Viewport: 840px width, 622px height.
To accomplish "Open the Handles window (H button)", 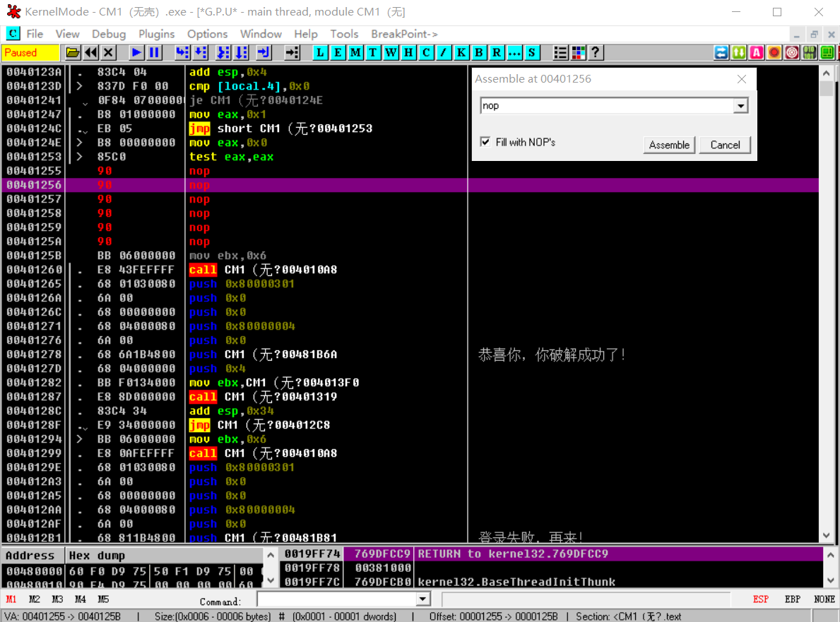I will pos(408,52).
